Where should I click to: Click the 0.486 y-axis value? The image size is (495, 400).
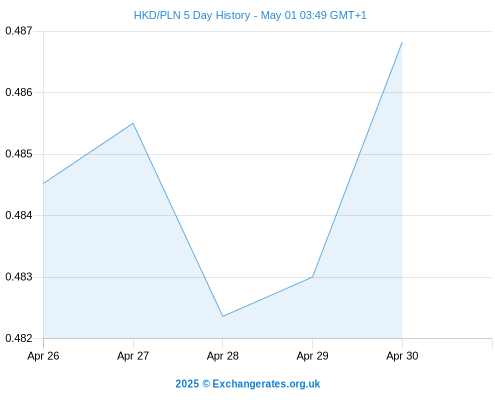(x=19, y=92)
